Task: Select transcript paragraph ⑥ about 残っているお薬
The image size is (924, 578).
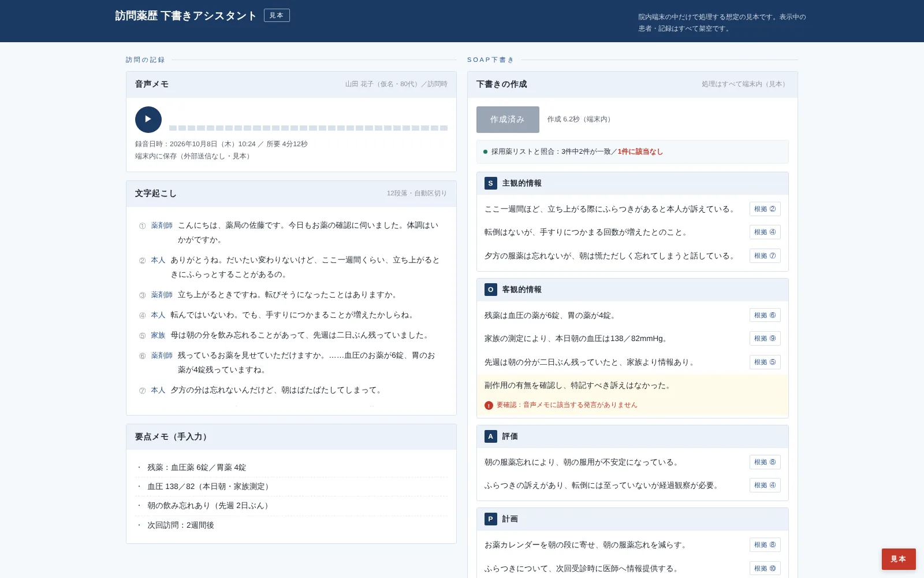Action: (x=291, y=362)
